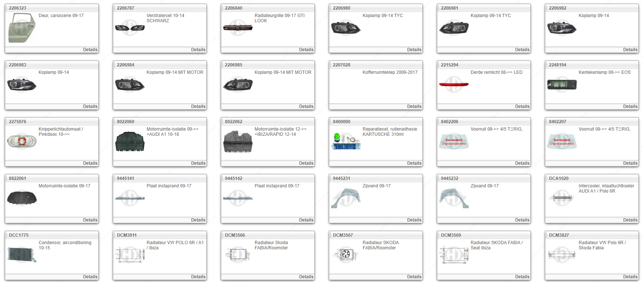Click part number 8022060 header
Screen dimensions: 644x282
(x=125, y=122)
